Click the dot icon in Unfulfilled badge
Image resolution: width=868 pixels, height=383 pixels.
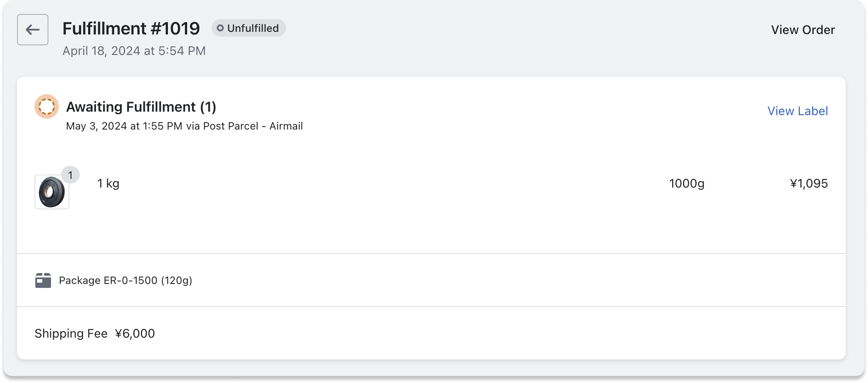tap(220, 28)
